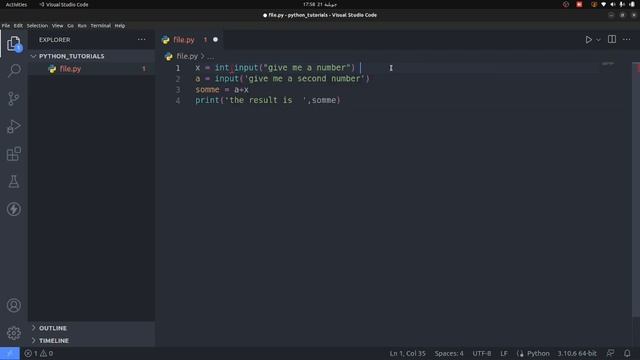Open the system volume indicator

(613, 4)
